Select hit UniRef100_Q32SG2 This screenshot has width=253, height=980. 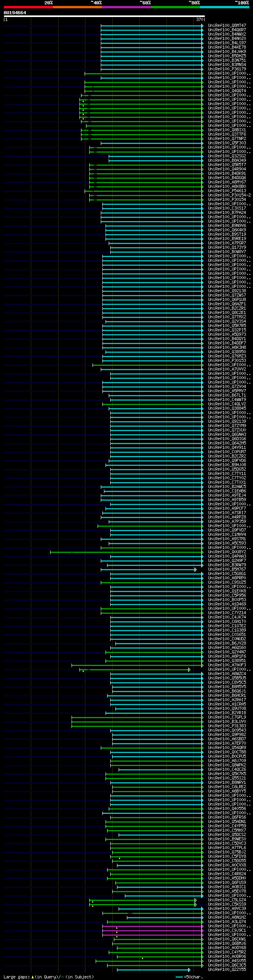(x=227, y=156)
